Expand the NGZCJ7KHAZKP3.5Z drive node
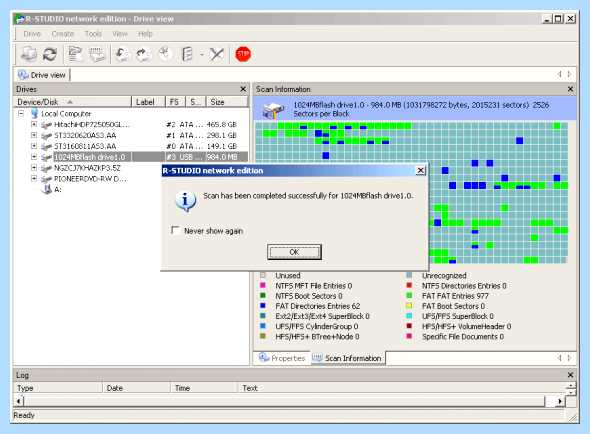This screenshot has width=590, height=434. (x=34, y=168)
